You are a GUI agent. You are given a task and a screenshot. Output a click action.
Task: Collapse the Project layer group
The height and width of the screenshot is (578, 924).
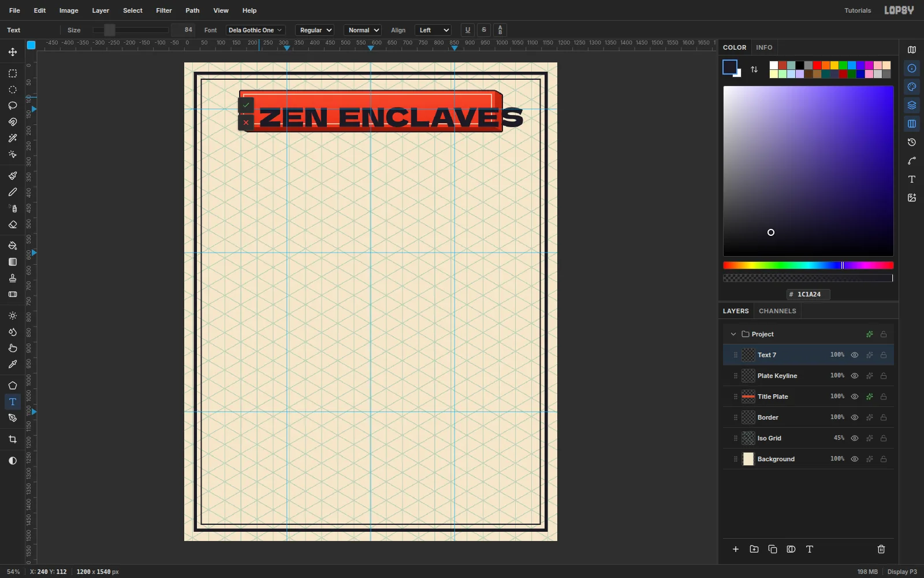pyautogui.click(x=733, y=334)
